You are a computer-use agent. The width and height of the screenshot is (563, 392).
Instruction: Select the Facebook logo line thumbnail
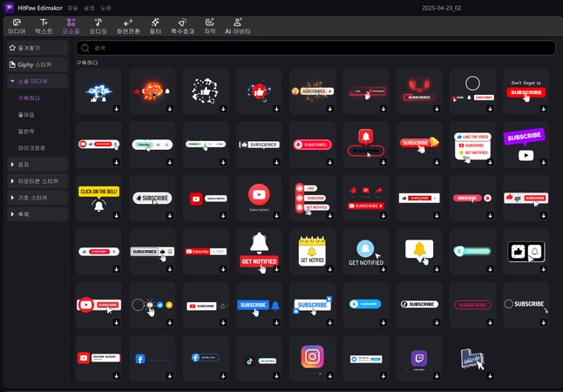(153, 358)
